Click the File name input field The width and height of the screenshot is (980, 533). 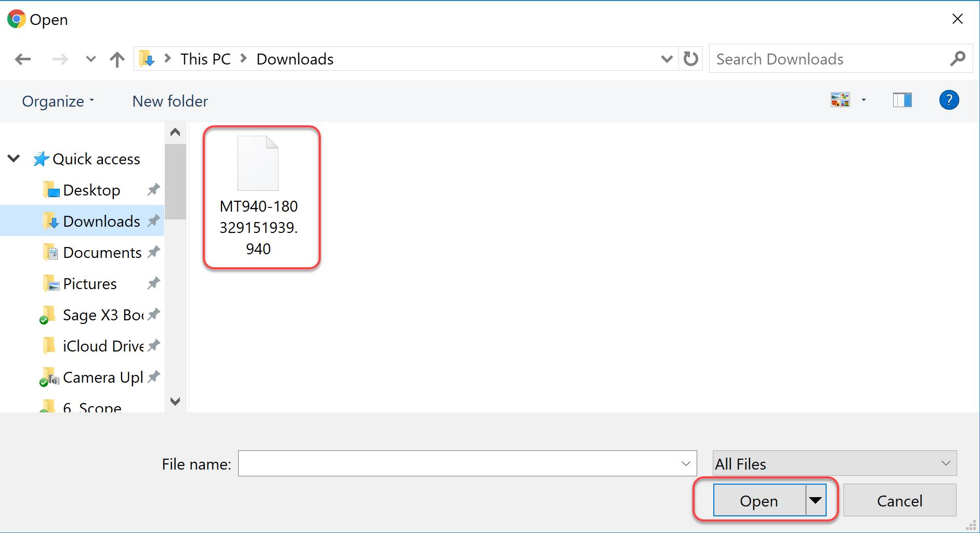(x=458, y=463)
